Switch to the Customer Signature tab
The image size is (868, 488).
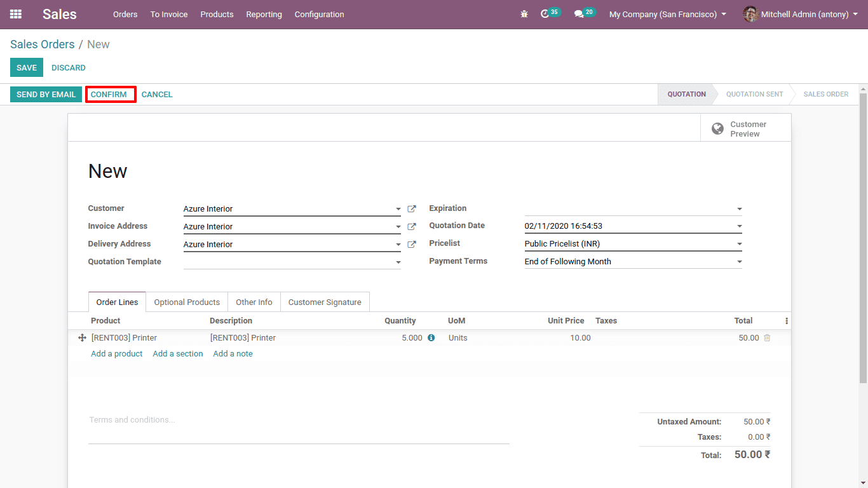click(325, 302)
